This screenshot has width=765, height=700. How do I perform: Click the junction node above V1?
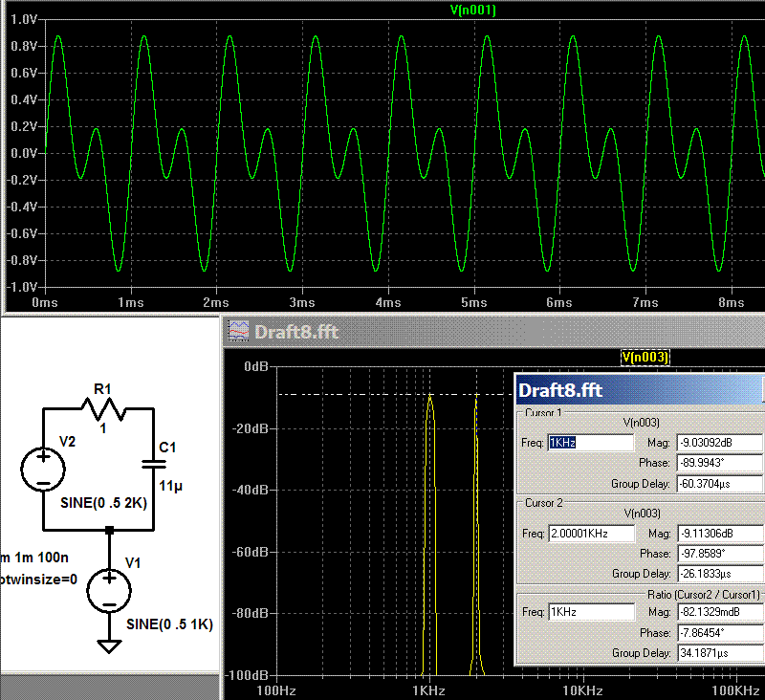click(109, 530)
